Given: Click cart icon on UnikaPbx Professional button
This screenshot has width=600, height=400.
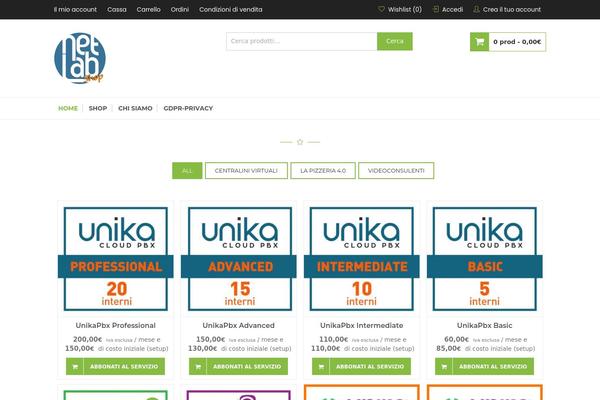Looking at the screenshot, I should coord(75,366).
